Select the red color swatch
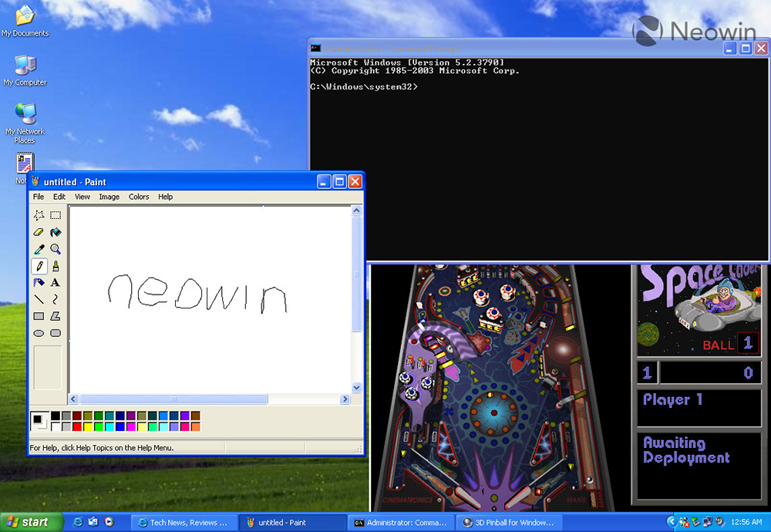The width and height of the screenshot is (771, 532). point(76,425)
